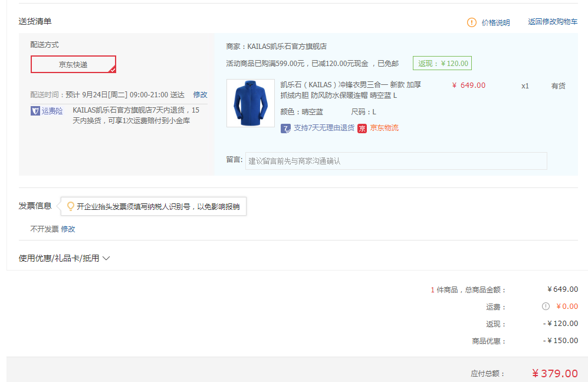Click the 商品优惠 -¥150.00 value
Screen dimensions: 588x382
[560, 340]
